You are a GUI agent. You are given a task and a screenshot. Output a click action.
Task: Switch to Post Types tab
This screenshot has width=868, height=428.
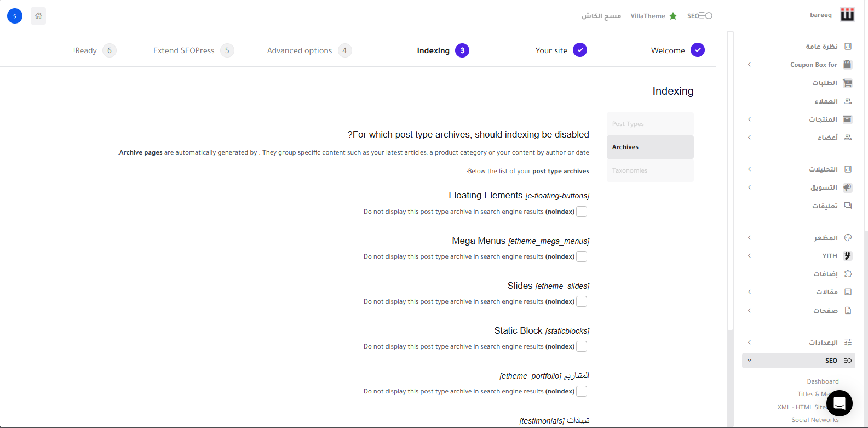coord(650,124)
